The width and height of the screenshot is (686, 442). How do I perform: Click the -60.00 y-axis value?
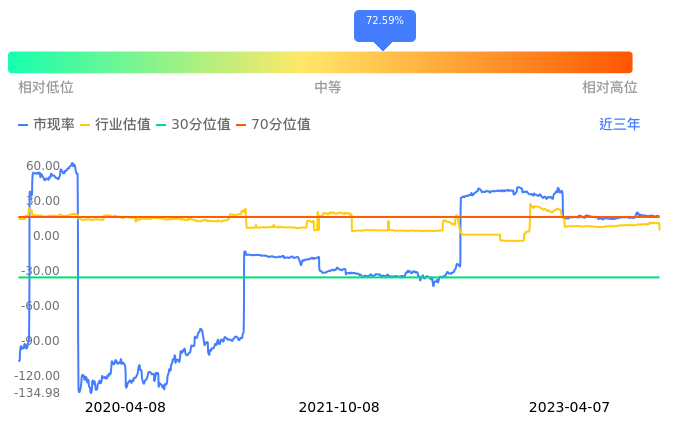[42, 306]
